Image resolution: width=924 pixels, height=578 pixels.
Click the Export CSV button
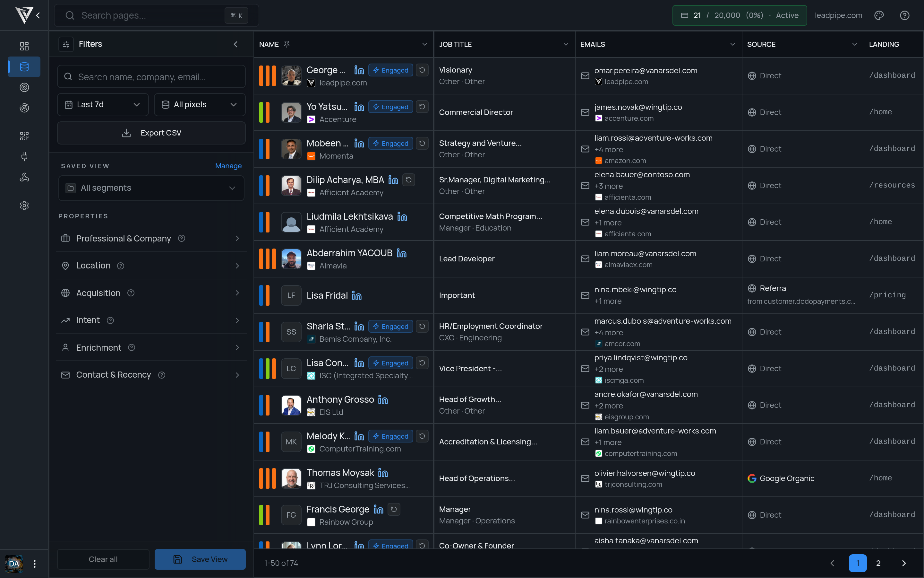click(x=151, y=133)
